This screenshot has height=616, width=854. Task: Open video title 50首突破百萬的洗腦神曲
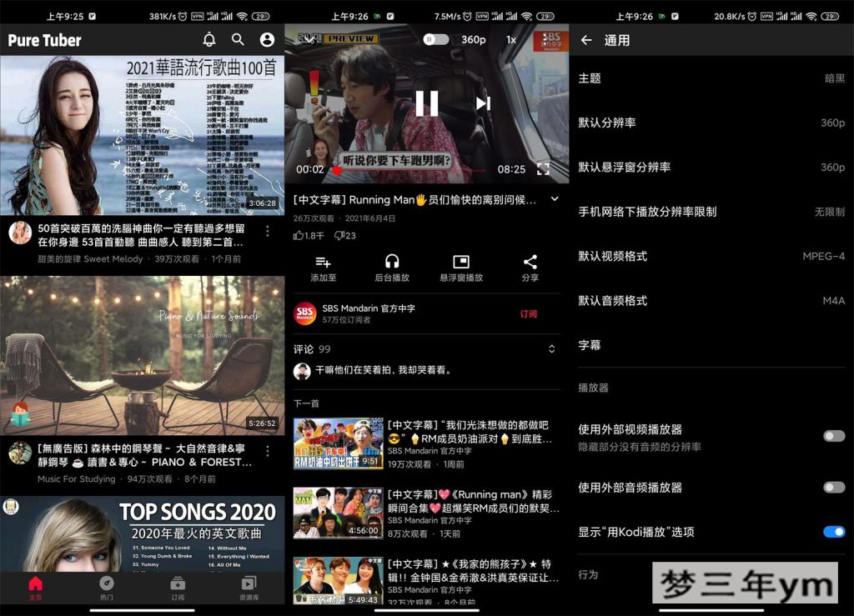[x=141, y=235]
